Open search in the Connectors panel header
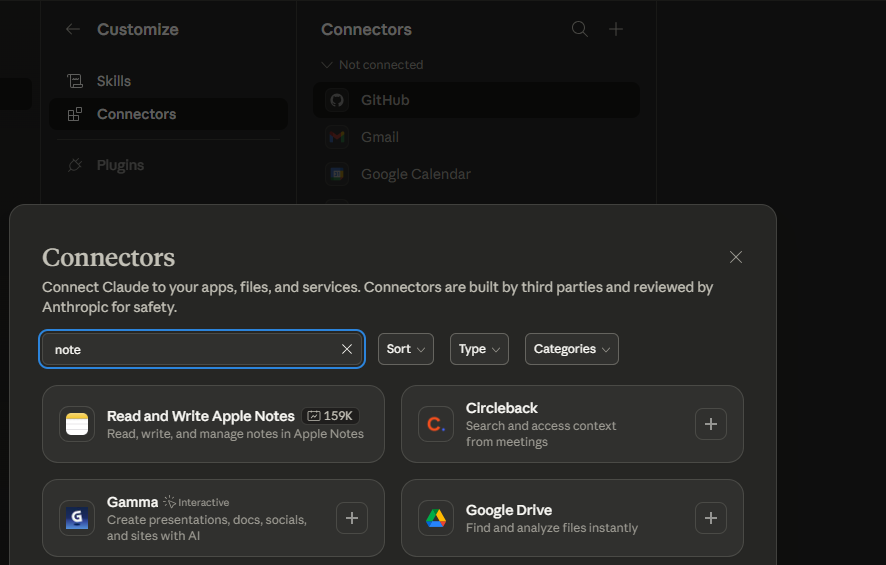The height and width of the screenshot is (565, 886). tap(580, 29)
